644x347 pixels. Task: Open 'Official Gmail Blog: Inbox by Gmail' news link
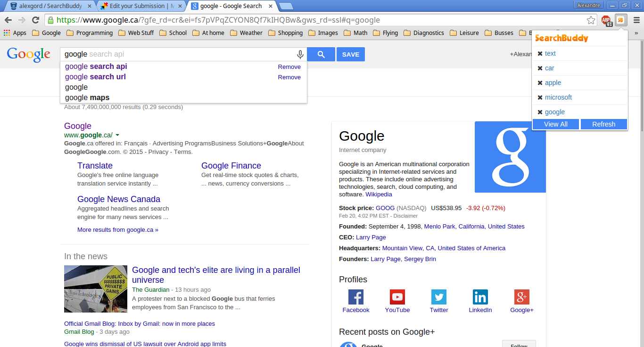[x=140, y=324]
